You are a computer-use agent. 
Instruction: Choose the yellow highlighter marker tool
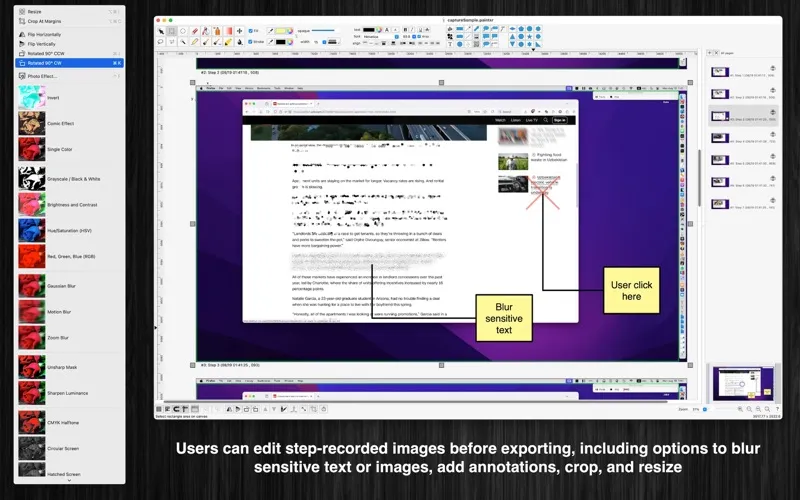coord(228,42)
